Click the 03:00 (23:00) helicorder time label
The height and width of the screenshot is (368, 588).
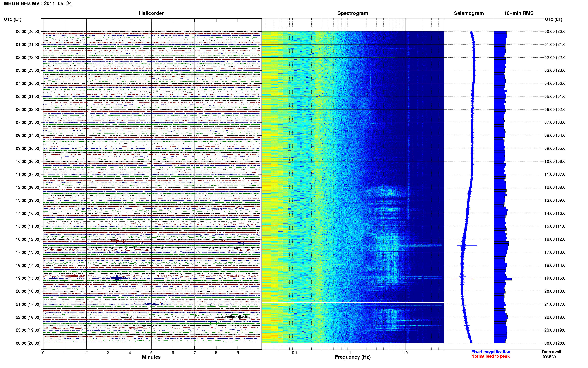[28, 71]
